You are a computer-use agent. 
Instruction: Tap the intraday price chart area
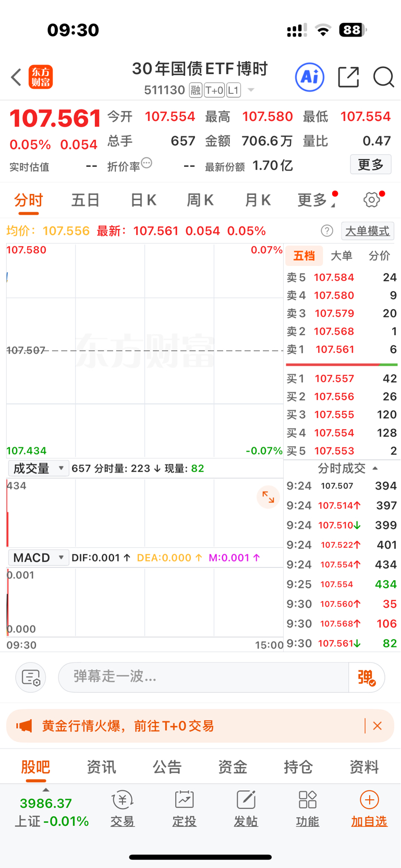144,350
